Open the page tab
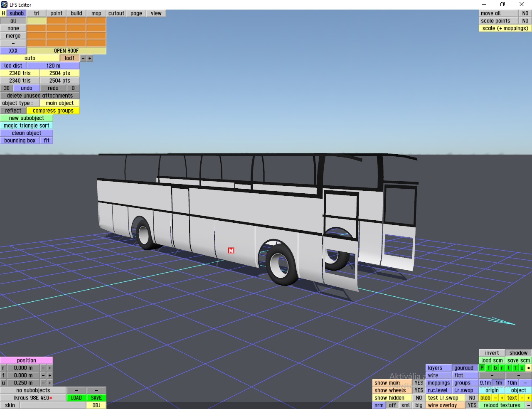This screenshot has width=532, height=409. [x=136, y=13]
